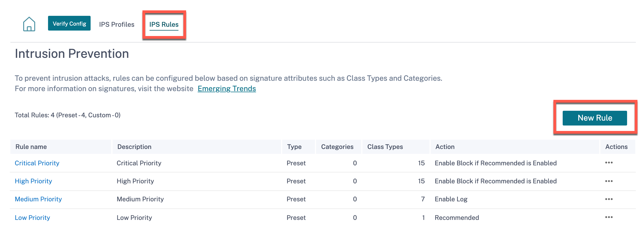The height and width of the screenshot is (245, 644).
Task: Click the Low Priority description cell
Action: click(134, 218)
